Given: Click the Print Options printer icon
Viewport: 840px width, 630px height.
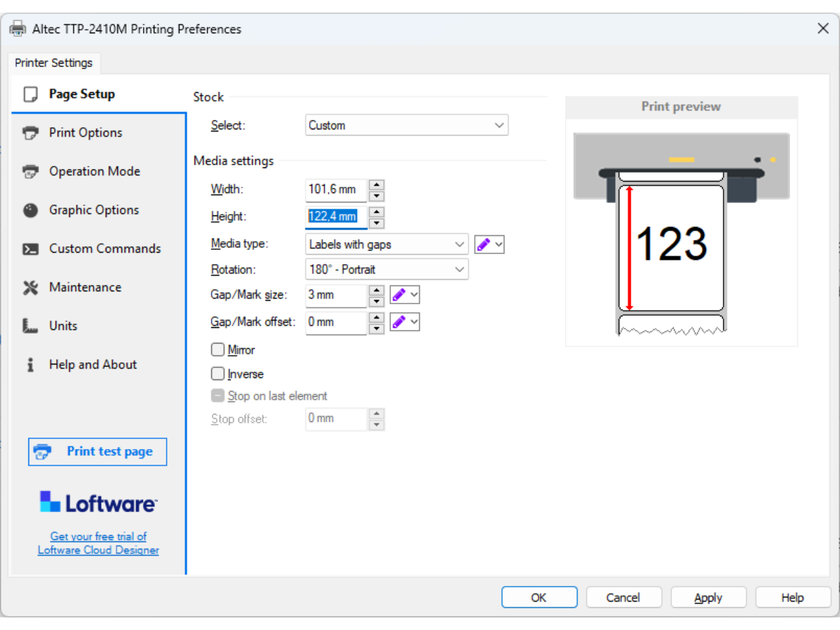Looking at the screenshot, I should tap(30, 133).
